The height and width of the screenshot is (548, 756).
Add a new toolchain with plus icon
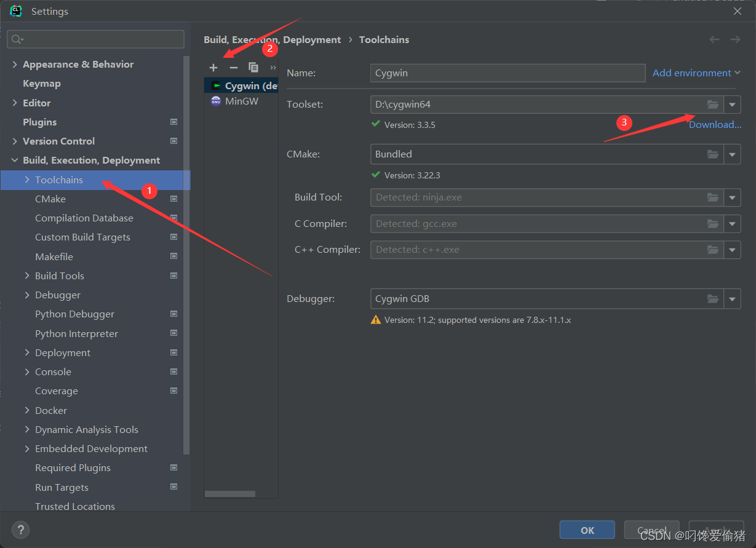[213, 68]
